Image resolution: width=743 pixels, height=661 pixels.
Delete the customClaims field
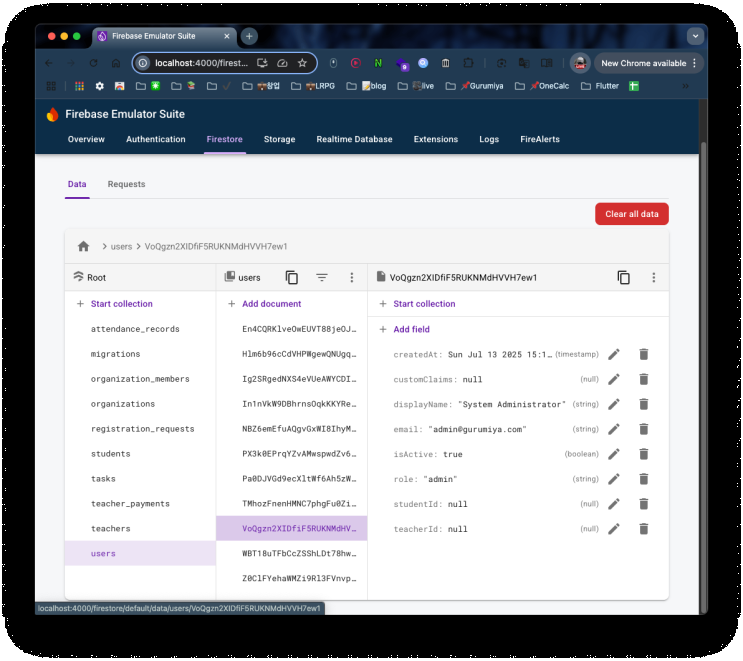643,380
